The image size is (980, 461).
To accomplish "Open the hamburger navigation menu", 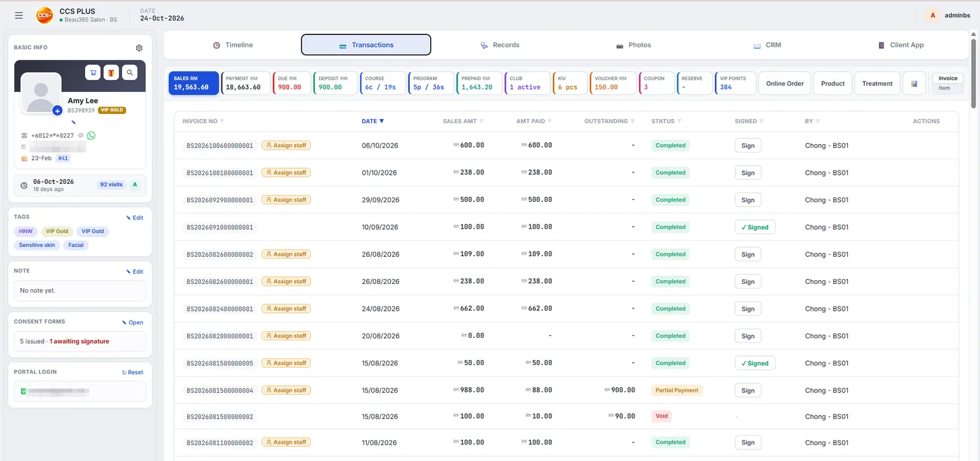I will pyautogui.click(x=19, y=15).
